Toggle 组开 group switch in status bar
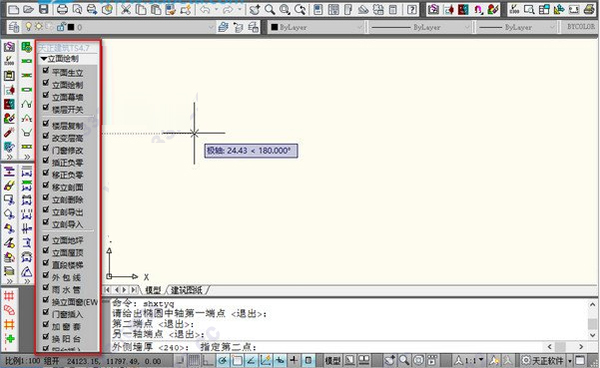 tap(52, 361)
